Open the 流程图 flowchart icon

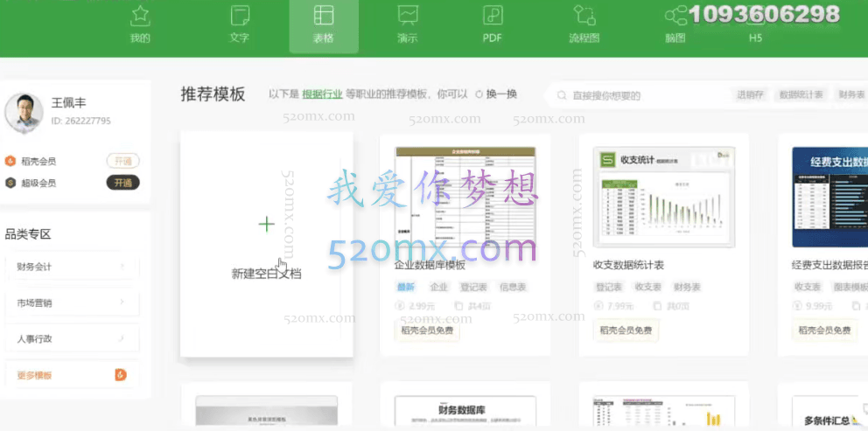(x=584, y=16)
